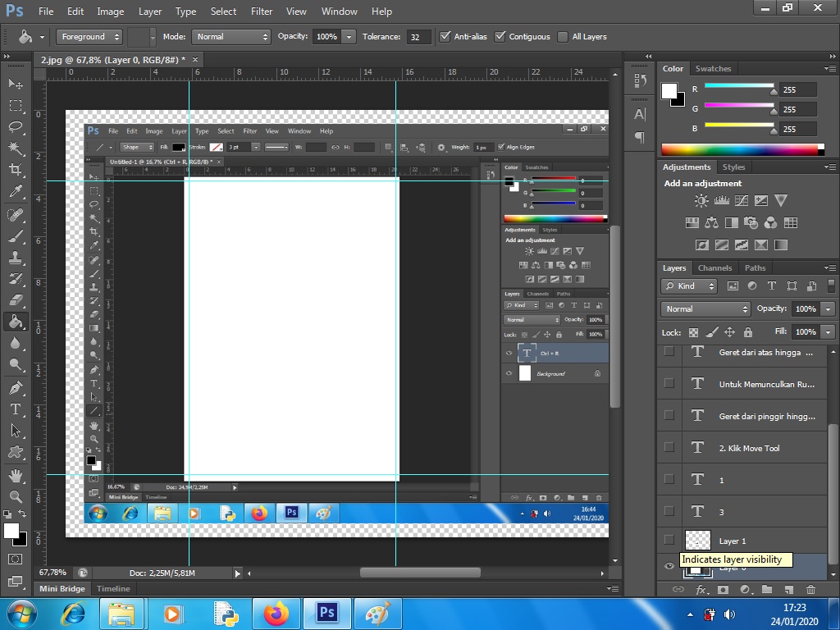Select the Lasso tool
The image size is (840, 630).
pyautogui.click(x=14, y=127)
